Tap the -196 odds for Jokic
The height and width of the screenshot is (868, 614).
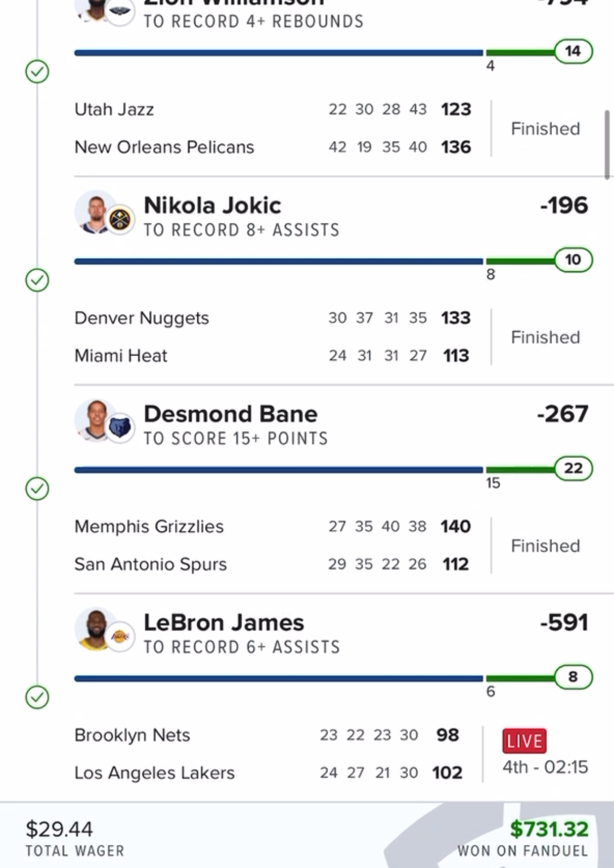point(564,206)
